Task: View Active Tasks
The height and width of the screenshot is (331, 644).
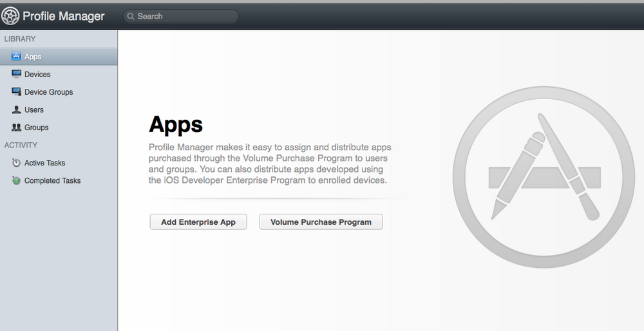Action: point(59,163)
